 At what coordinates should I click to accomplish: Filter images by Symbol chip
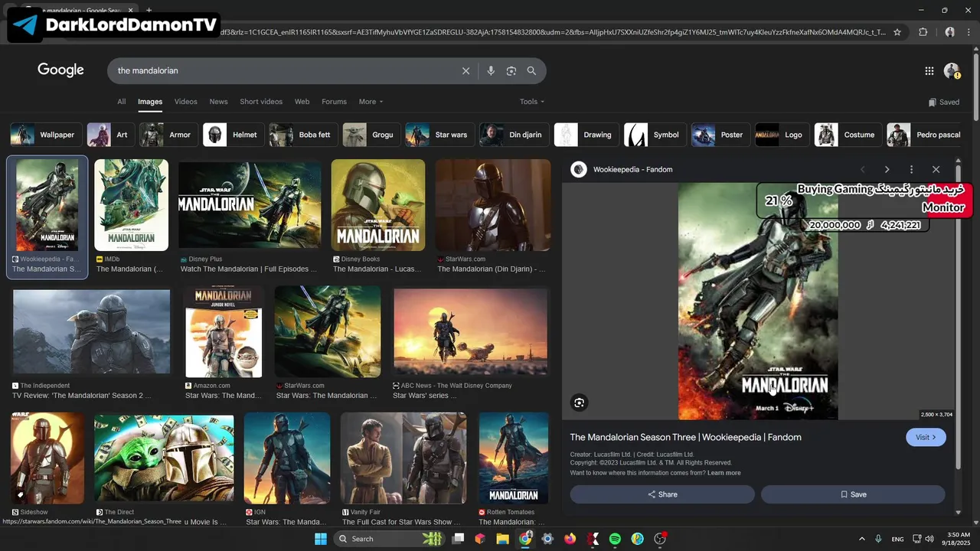click(x=654, y=135)
